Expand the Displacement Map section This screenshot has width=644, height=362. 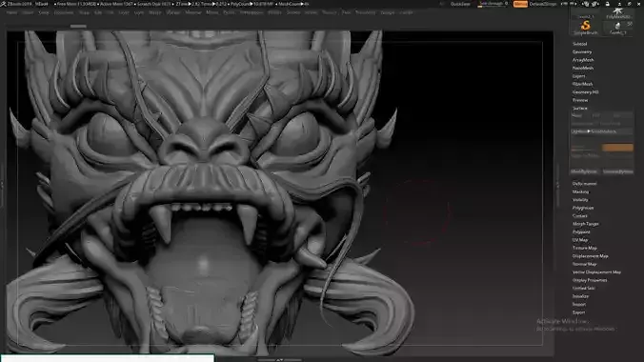click(591, 256)
